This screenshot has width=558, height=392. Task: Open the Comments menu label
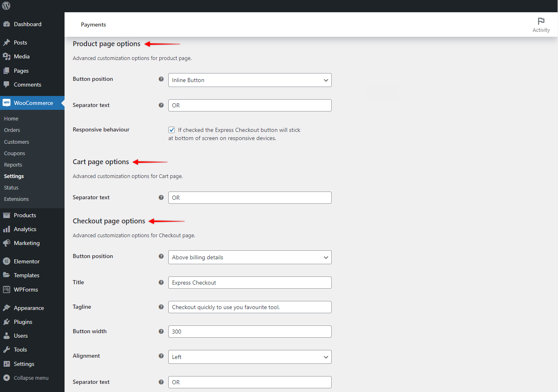pos(27,85)
